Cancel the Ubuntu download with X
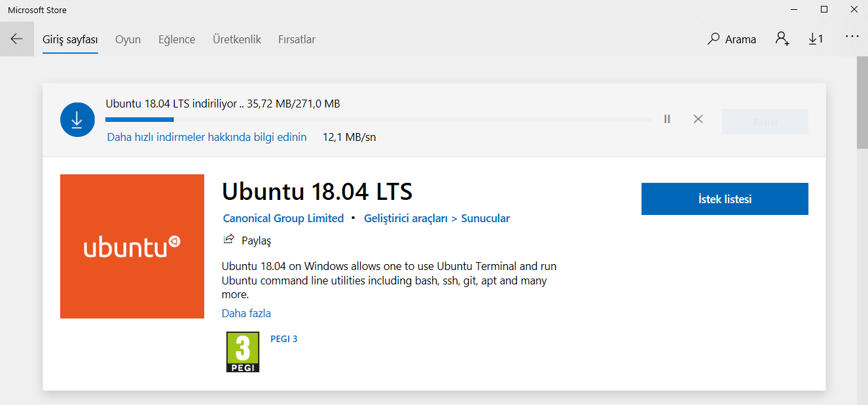 coord(698,119)
